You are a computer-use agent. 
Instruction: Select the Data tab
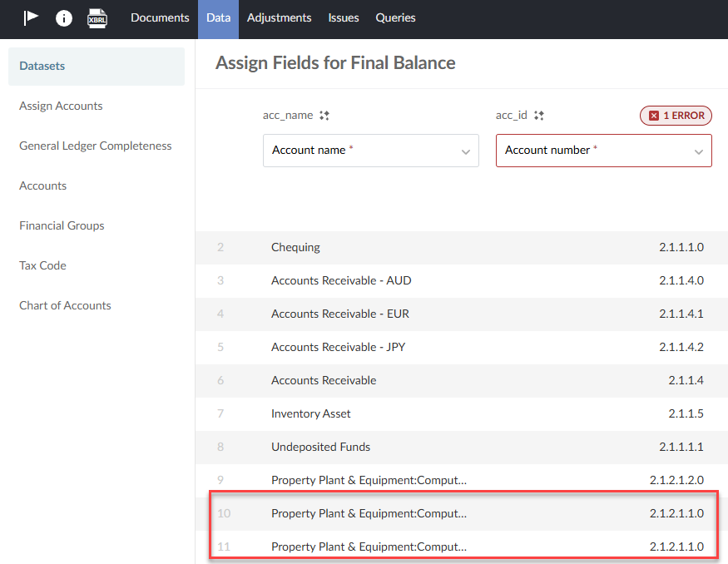[x=218, y=19]
